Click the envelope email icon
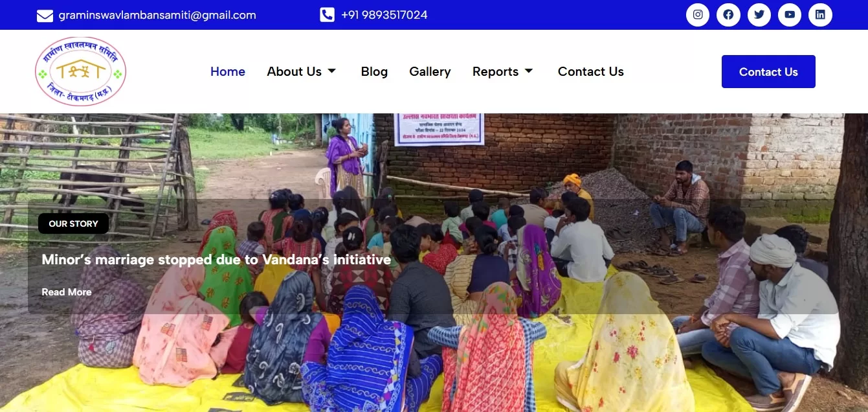868x412 pixels. pos(45,16)
